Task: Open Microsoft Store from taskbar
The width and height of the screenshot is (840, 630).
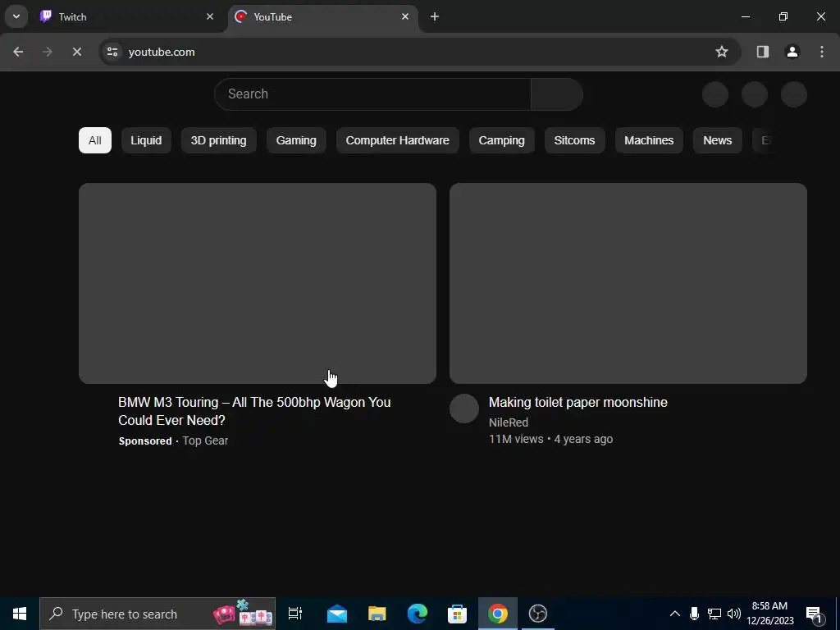Action: click(458, 614)
